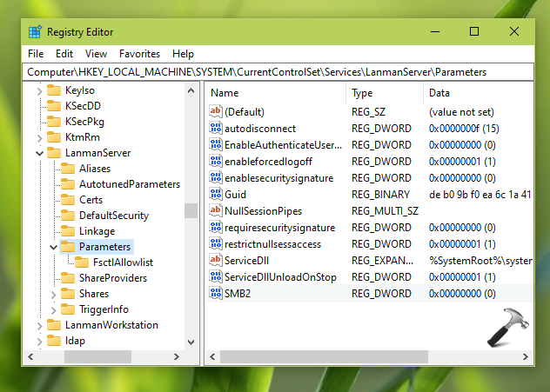Click values pane scroll right arrow

(525, 356)
